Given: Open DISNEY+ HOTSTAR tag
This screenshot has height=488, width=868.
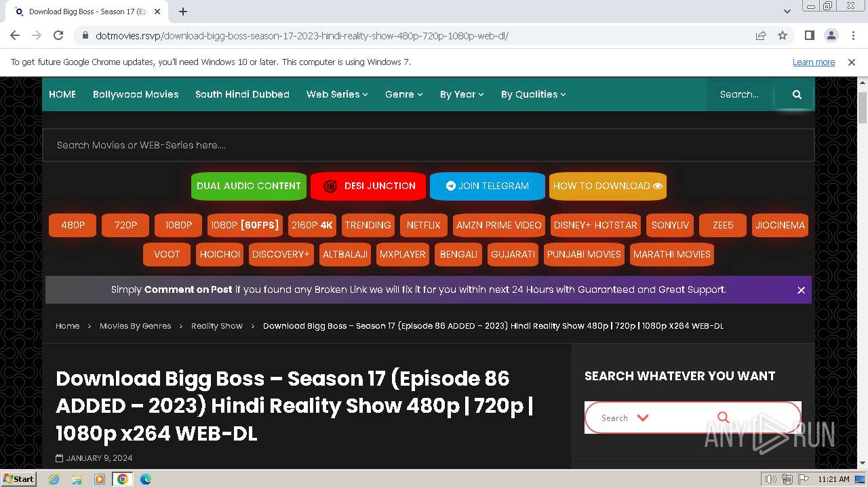Looking at the screenshot, I should [x=595, y=225].
